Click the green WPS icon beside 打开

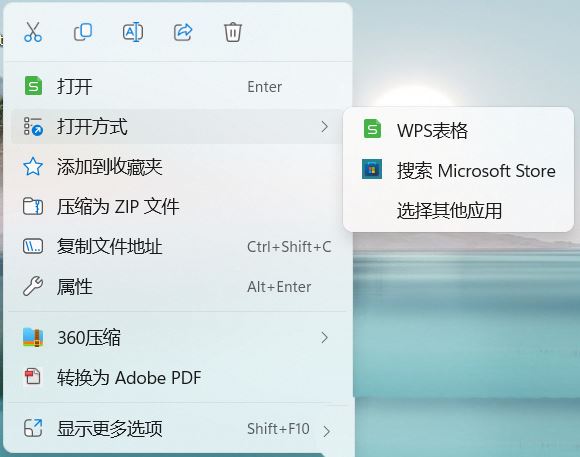coord(33,86)
